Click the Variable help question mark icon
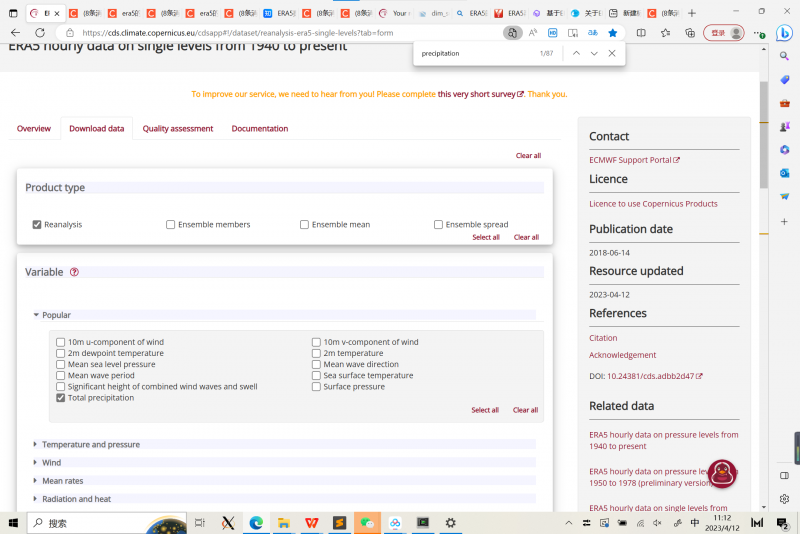The width and height of the screenshot is (800, 534). pos(74,272)
